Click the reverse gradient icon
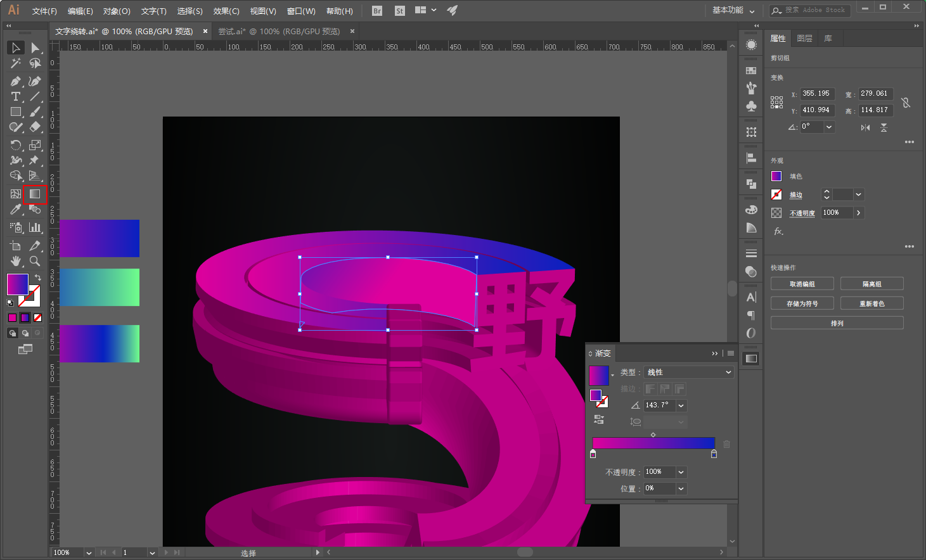Viewport: 926px width, 560px height. (x=599, y=419)
